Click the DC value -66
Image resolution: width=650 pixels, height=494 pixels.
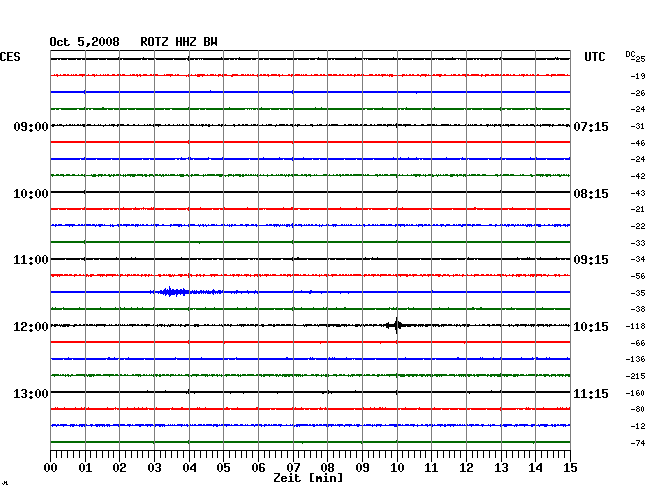(638, 343)
